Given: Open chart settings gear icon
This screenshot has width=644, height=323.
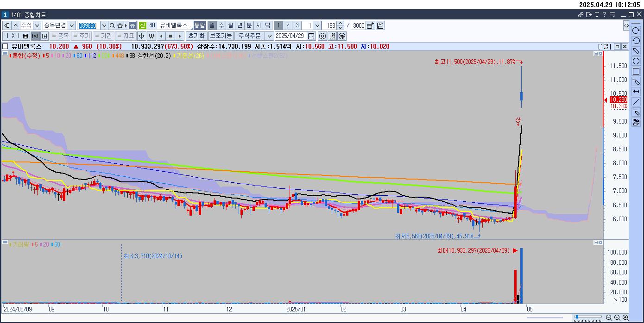Looking at the screenshot, I should pos(322,36).
